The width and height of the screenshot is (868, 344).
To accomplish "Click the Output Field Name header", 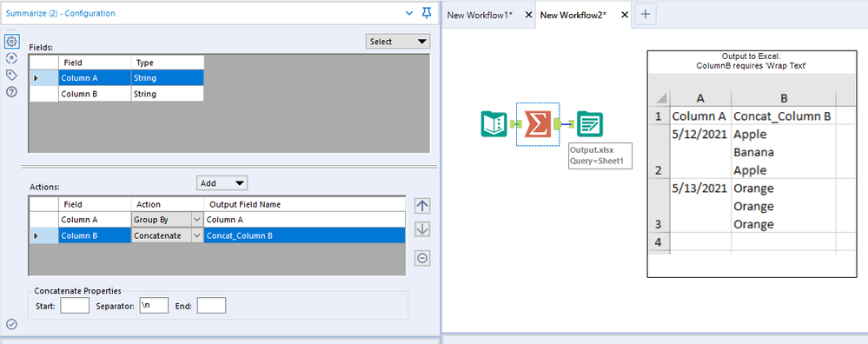I will (x=304, y=204).
